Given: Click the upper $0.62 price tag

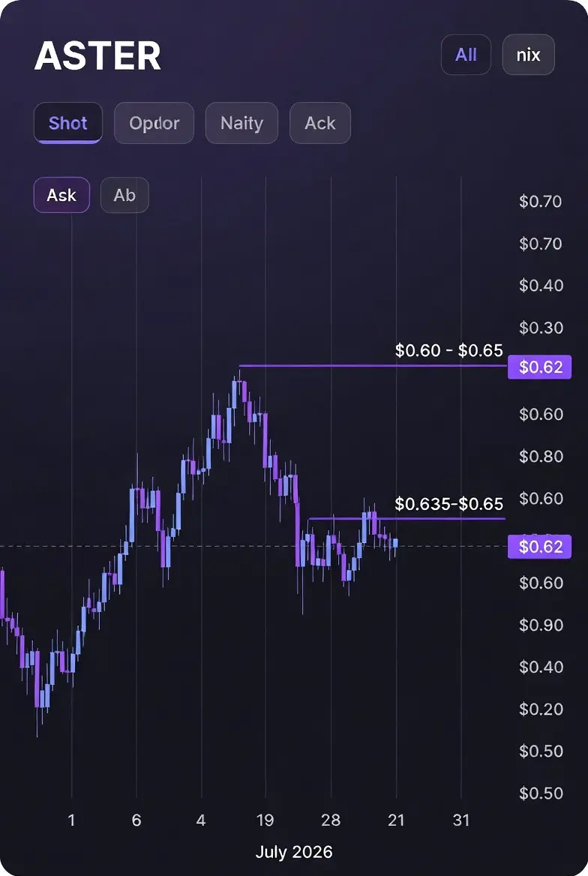Looking at the screenshot, I should 539,367.
